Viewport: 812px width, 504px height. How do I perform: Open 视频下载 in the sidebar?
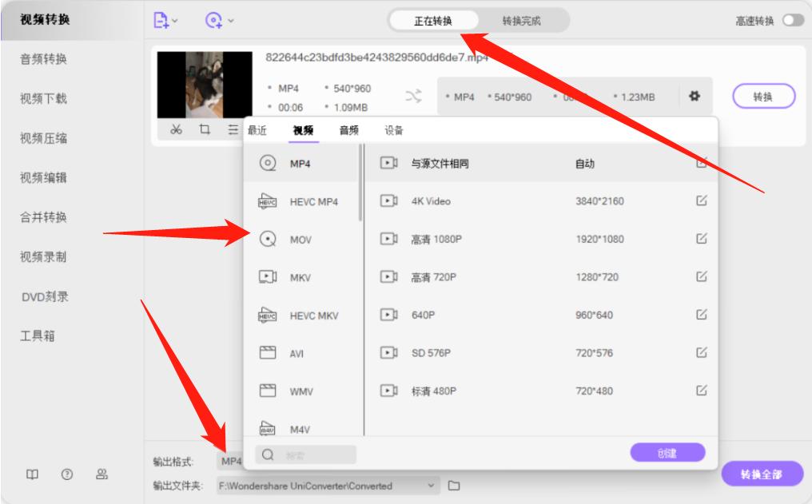(43, 98)
